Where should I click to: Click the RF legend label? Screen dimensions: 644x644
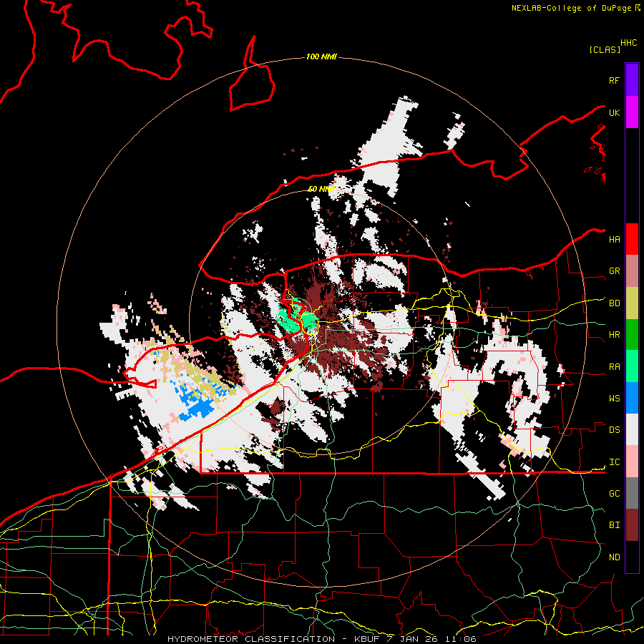[x=614, y=80]
